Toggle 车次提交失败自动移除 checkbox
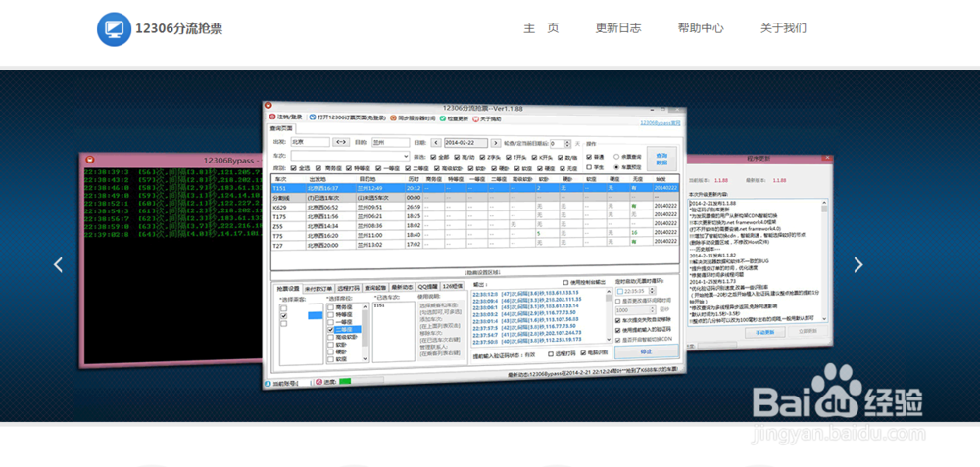980x467 pixels. pyautogui.click(x=618, y=320)
